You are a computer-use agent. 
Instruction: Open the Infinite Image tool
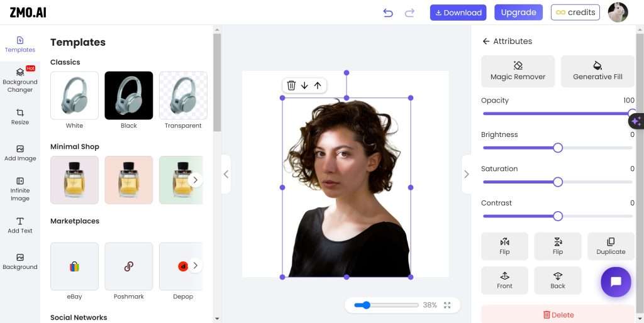tap(19, 189)
